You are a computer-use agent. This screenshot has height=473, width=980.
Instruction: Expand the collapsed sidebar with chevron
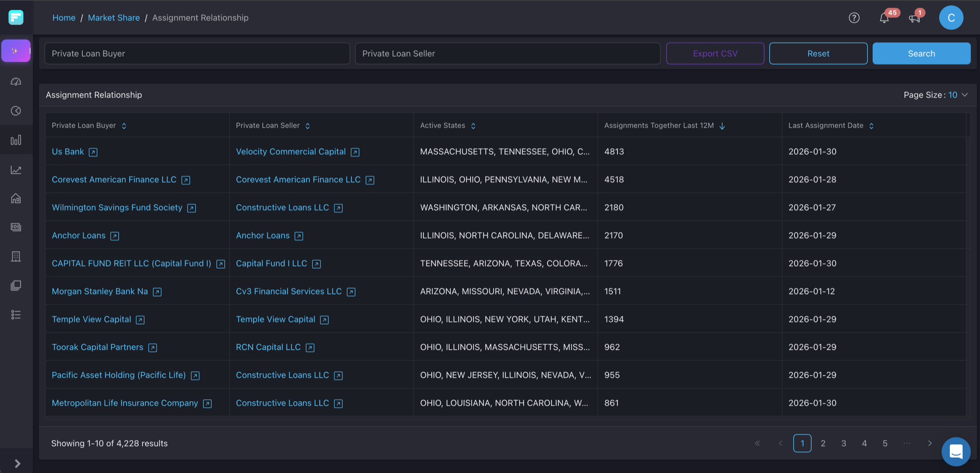pyautogui.click(x=17, y=463)
